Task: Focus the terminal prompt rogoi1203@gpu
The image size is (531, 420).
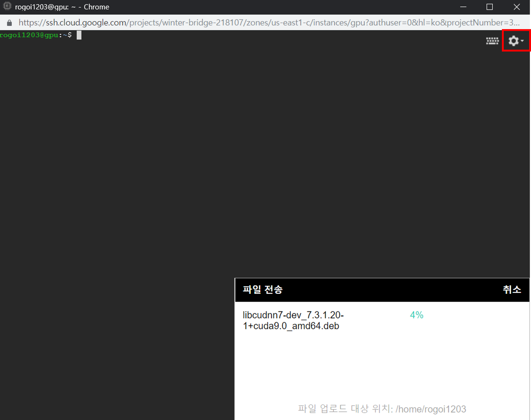Action: click(36, 35)
